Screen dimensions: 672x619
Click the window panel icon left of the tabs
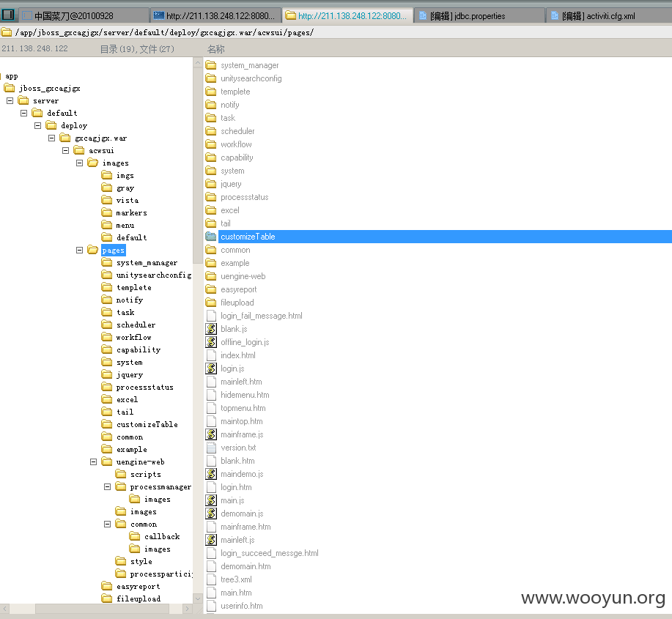pyautogui.click(x=9, y=15)
